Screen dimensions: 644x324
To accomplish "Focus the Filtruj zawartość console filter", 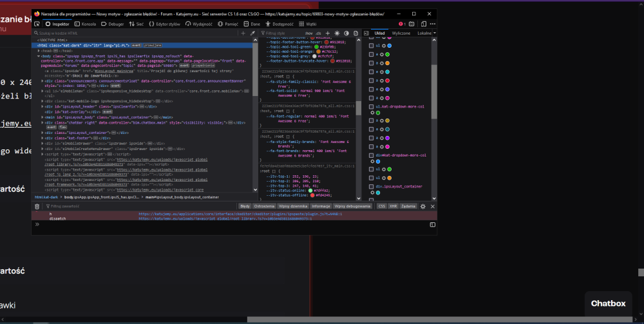I will point(140,207).
